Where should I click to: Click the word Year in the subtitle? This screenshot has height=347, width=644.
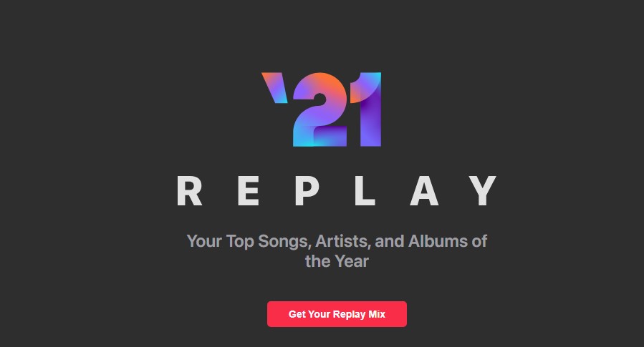pos(351,261)
